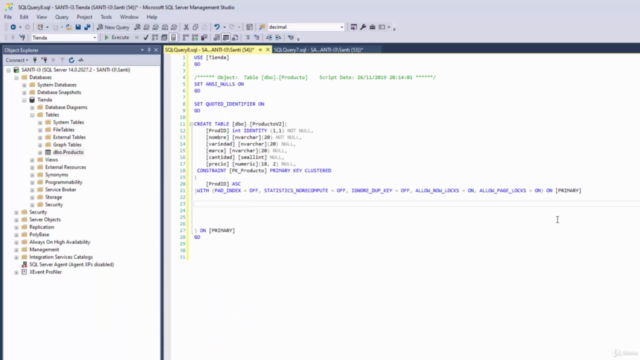Screen dimensions: 640x360
Task: Open the Tools menu
Action: 106,17
